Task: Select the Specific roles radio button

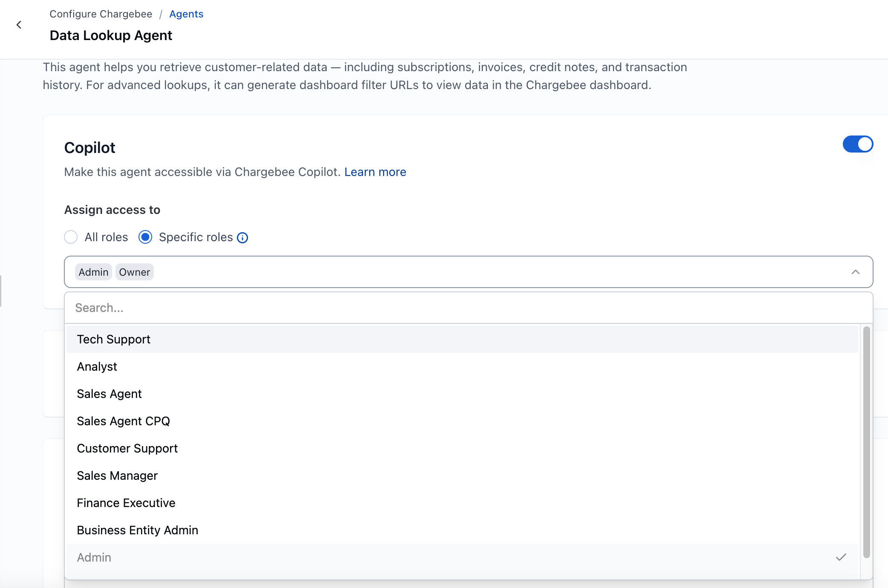Action: [x=145, y=237]
